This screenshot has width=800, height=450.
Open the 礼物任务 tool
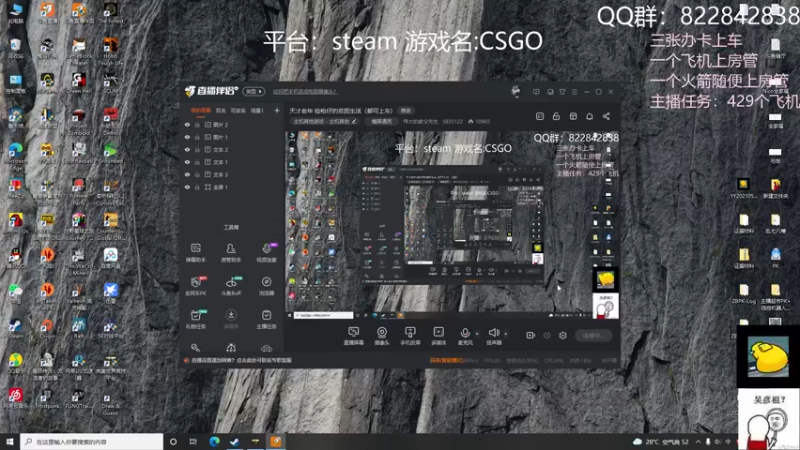[195, 319]
